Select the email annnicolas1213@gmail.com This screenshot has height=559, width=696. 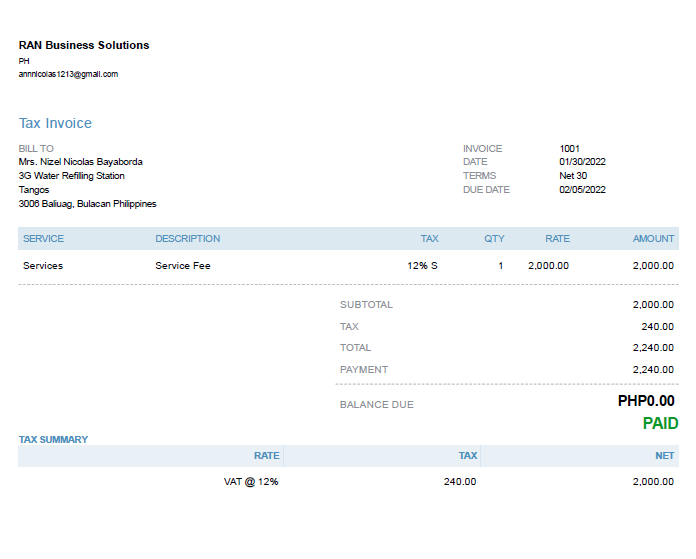(x=68, y=74)
